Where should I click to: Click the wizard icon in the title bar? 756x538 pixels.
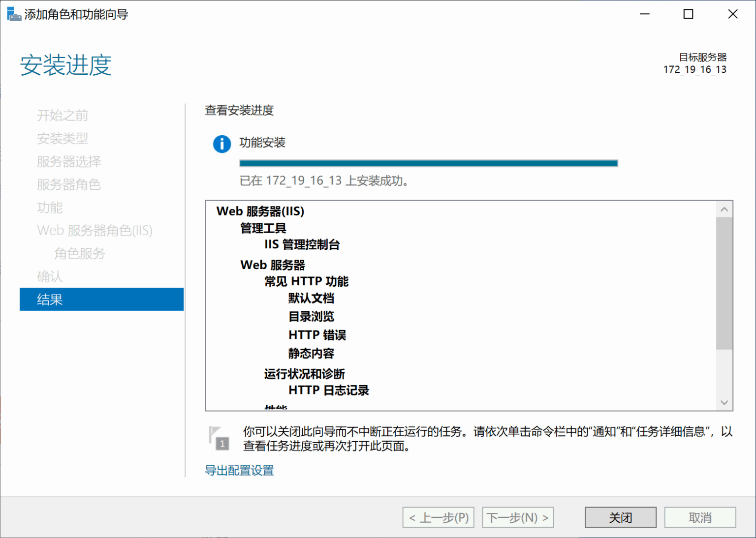pyautogui.click(x=13, y=14)
